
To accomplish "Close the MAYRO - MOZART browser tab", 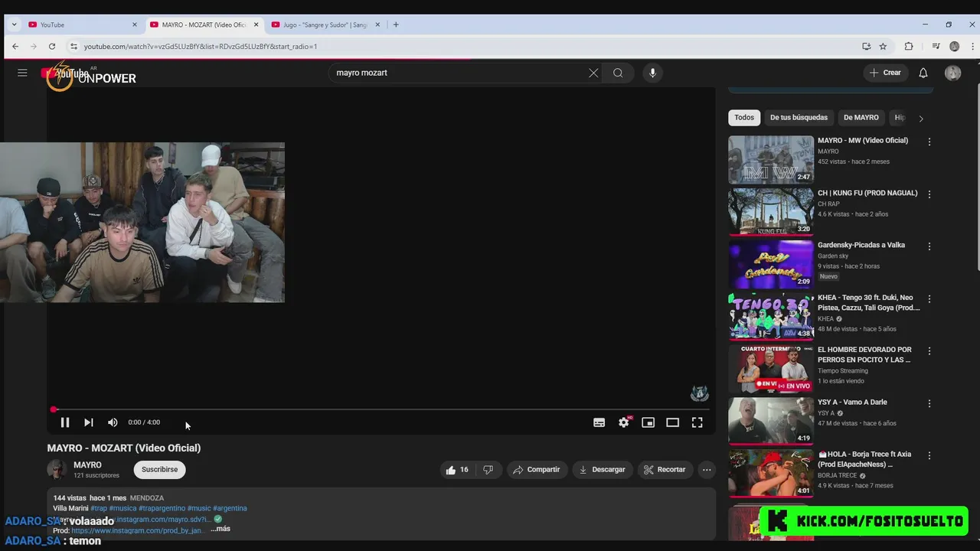I will pyautogui.click(x=256, y=24).
